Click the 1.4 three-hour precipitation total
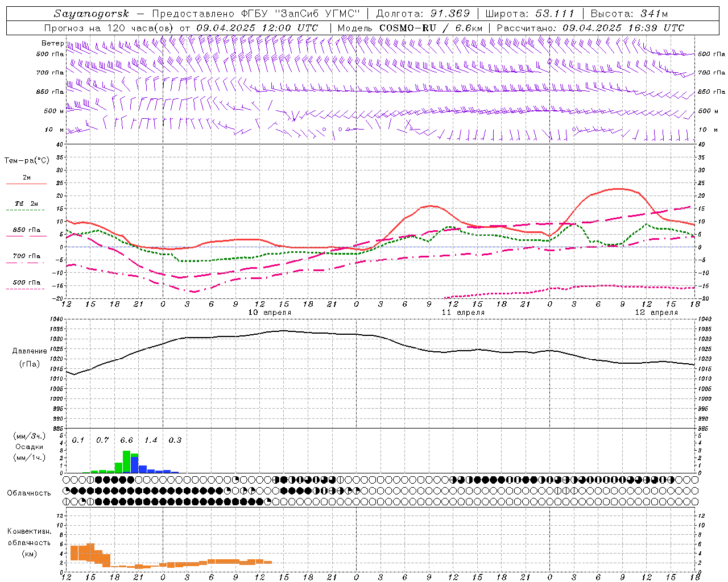This screenshot has width=728, height=582. point(151,440)
